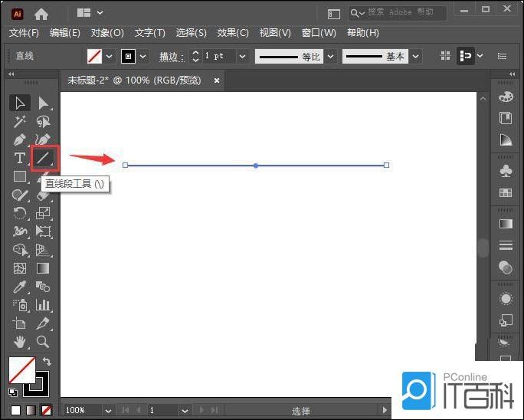This screenshot has height=420, width=524.
Task: Pick the Magic Wand tool
Action: click(x=20, y=121)
